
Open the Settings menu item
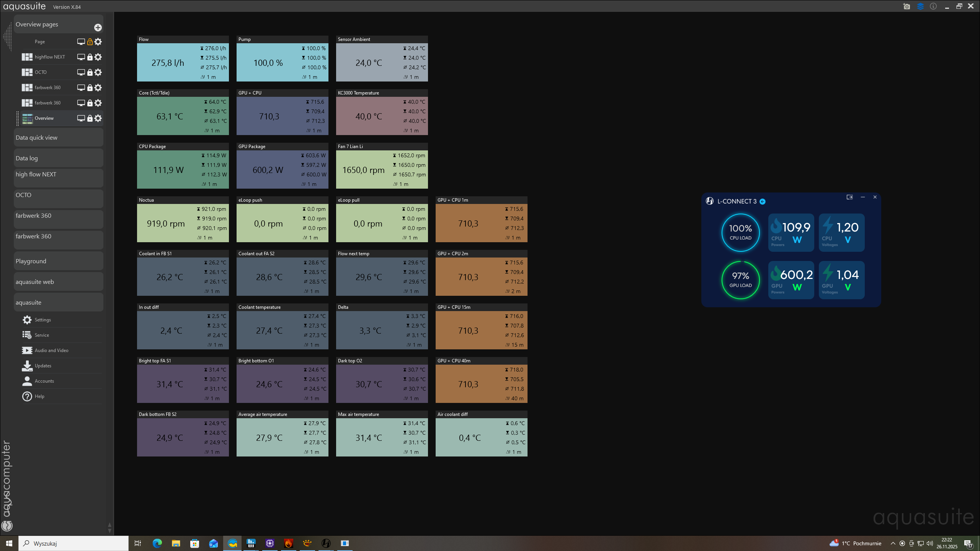42,320
